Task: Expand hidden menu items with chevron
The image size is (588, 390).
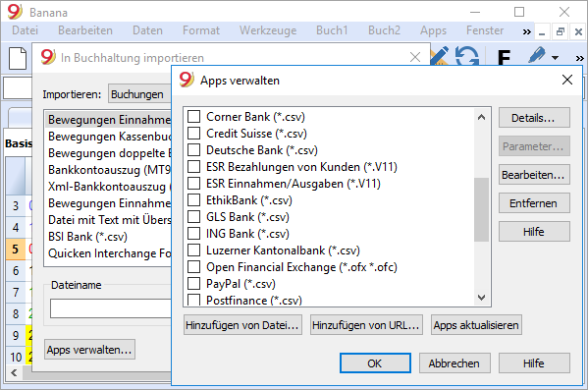Action: point(527,31)
